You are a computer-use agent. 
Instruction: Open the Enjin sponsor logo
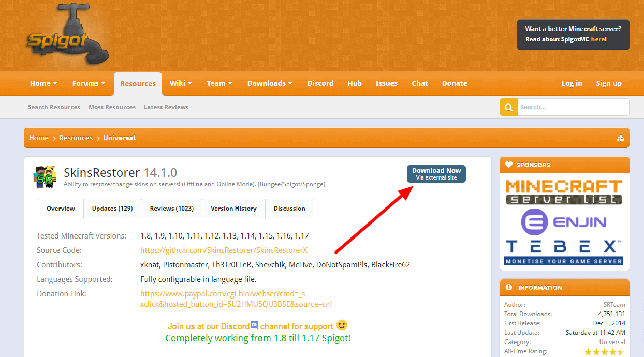coord(564,222)
